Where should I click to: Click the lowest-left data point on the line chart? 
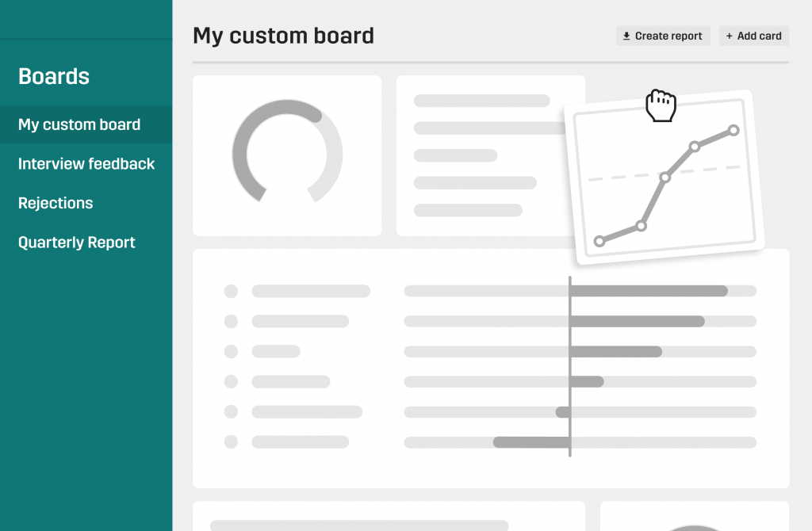pos(599,241)
